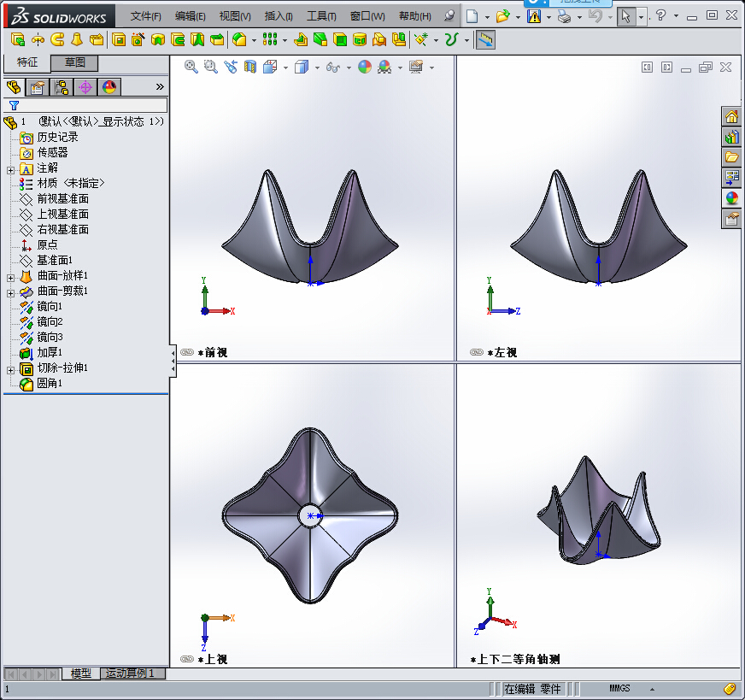Image resolution: width=745 pixels, height=700 pixels.
Task: Open the Hide/Show Items eyeglasses icon
Action: [332, 68]
